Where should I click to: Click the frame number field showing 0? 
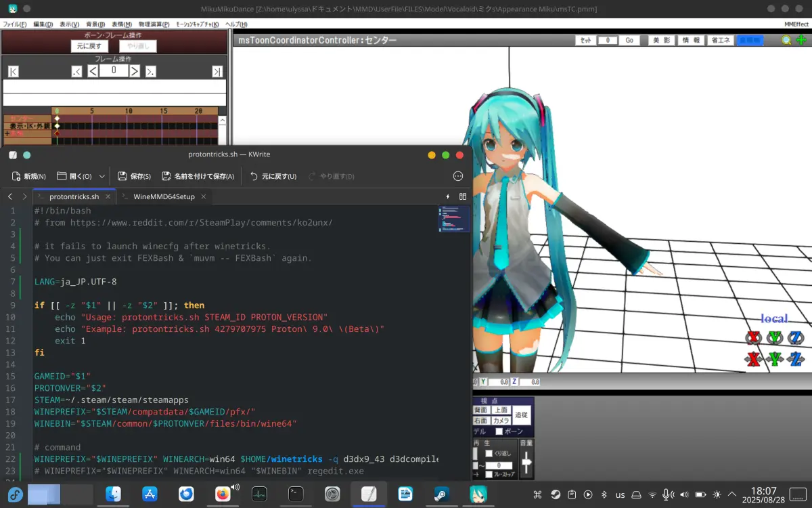point(114,70)
